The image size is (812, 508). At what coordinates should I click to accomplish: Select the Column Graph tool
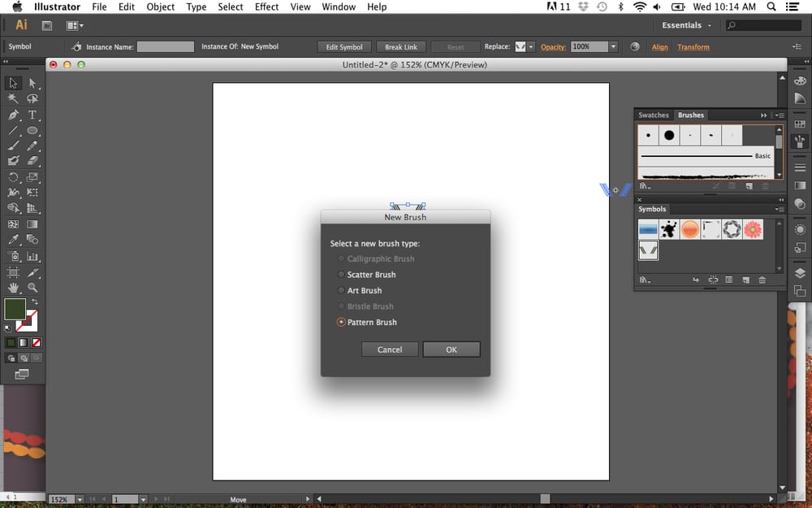coord(32,256)
